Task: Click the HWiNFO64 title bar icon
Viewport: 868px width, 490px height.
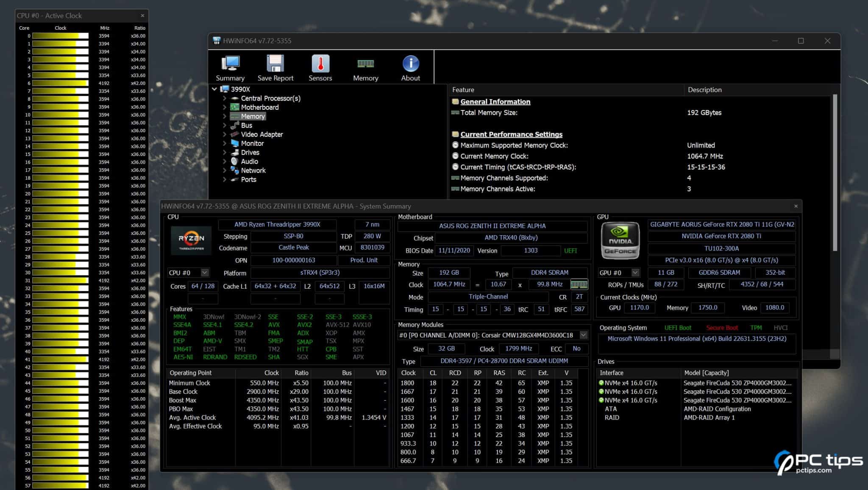Action: coord(216,41)
